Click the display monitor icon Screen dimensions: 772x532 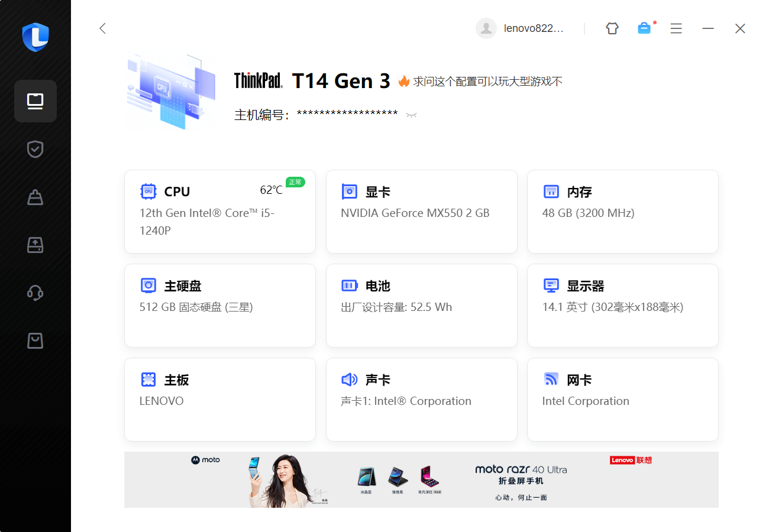(551, 286)
